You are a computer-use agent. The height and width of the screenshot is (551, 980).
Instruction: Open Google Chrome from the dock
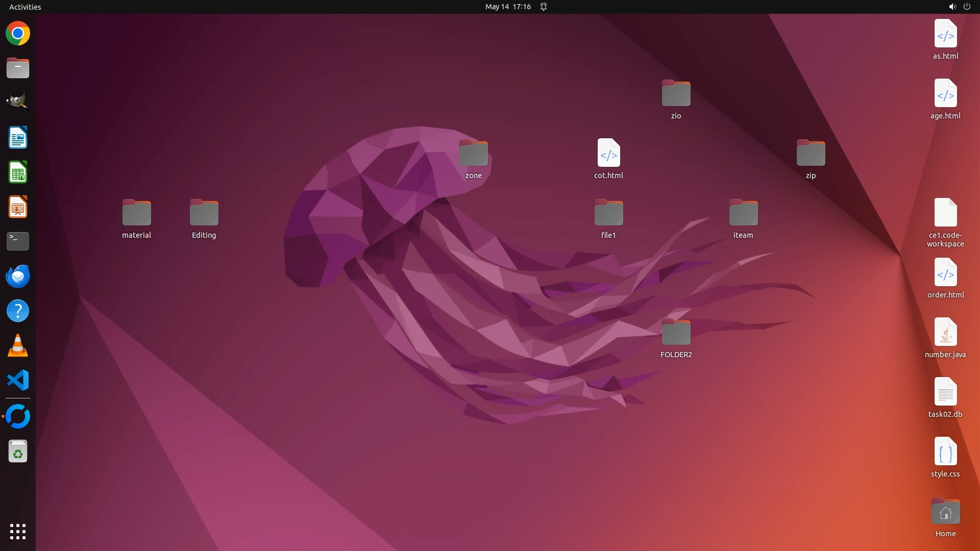point(18,34)
